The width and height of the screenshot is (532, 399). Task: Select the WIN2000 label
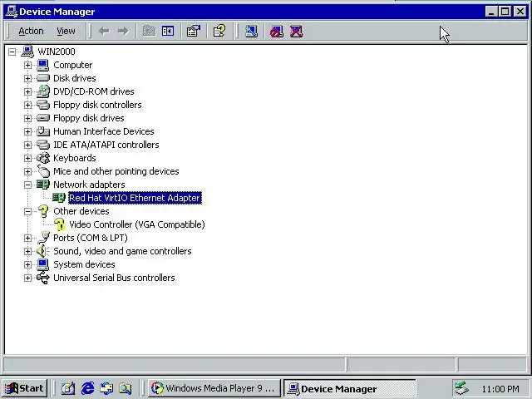click(x=57, y=52)
